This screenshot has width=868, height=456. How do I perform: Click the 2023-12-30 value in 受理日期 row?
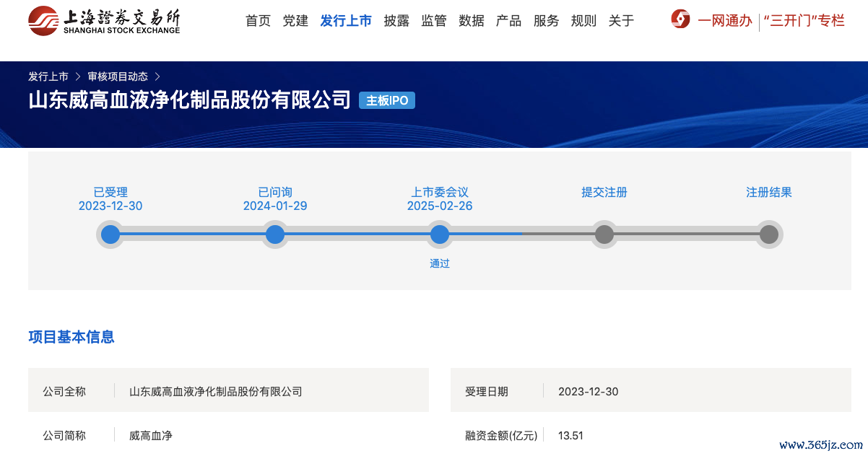[589, 392]
